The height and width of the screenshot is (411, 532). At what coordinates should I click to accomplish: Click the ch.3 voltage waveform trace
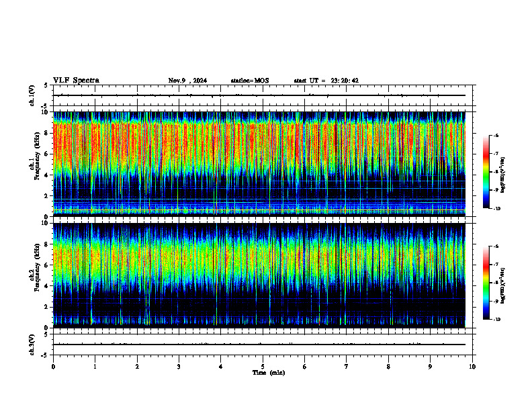point(259,345)
